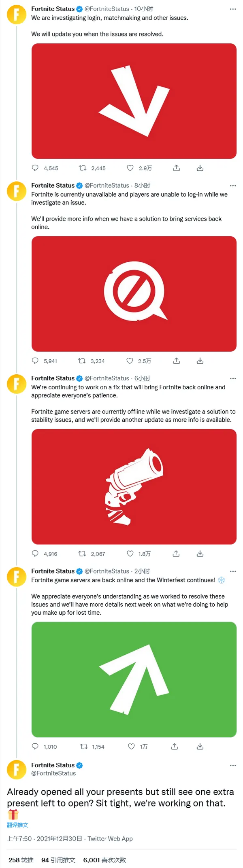
Task: Click the download icon on the third tweet
Action: point(200,554)
